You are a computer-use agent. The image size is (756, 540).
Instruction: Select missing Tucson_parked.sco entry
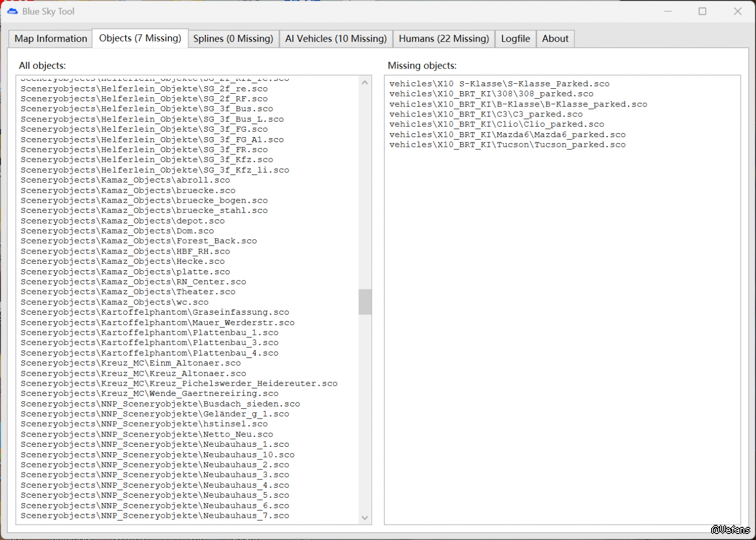click(507, 145)
